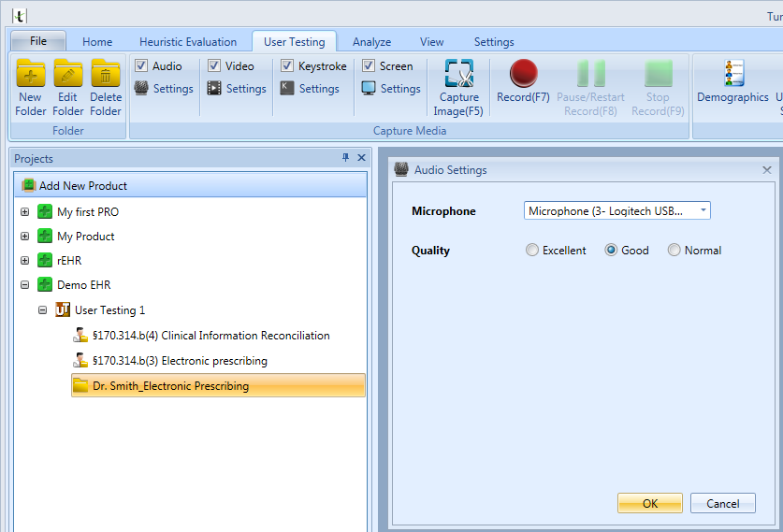Select Dr. Smith_Electronic Prescribing folder

218,386
